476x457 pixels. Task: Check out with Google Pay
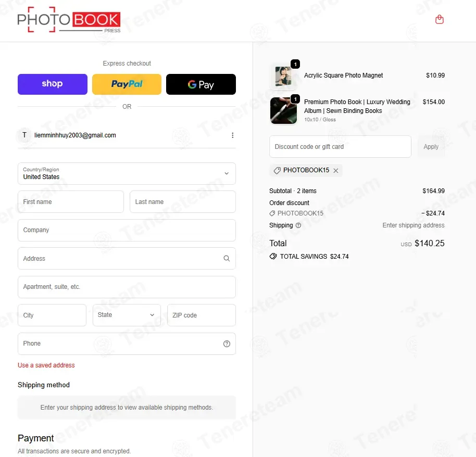point(201,84)
